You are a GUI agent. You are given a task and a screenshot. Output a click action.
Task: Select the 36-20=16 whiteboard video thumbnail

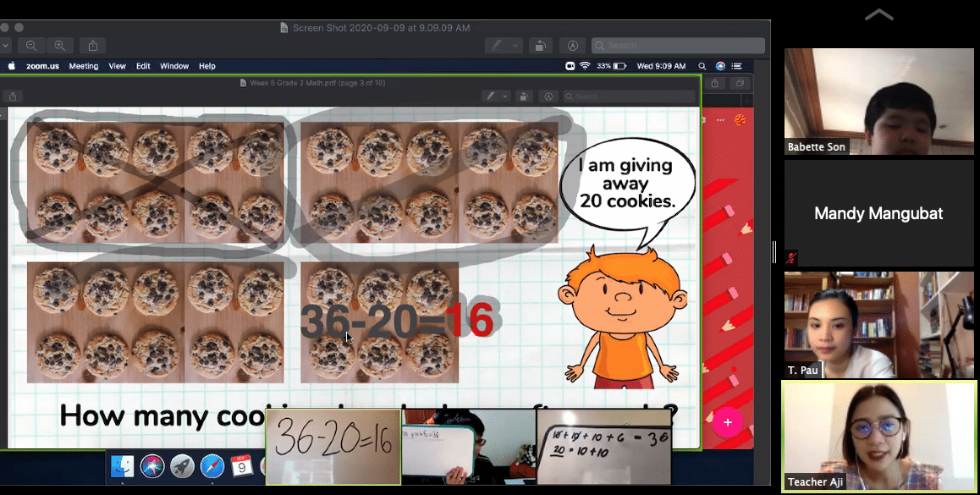(333, 447)
